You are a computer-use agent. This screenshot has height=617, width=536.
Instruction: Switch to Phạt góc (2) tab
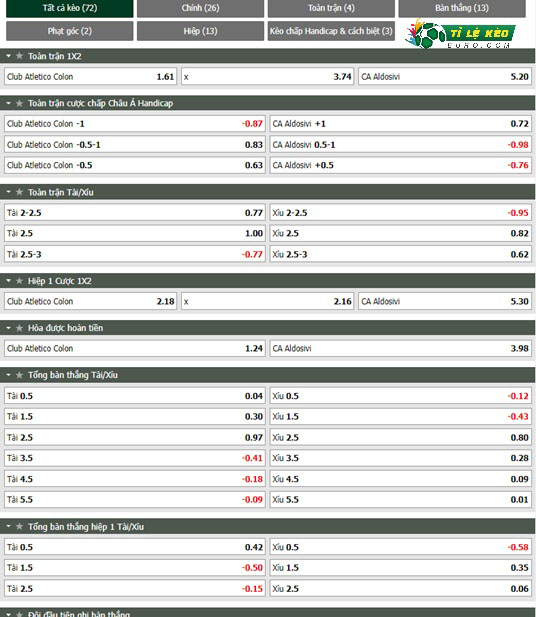70,31
